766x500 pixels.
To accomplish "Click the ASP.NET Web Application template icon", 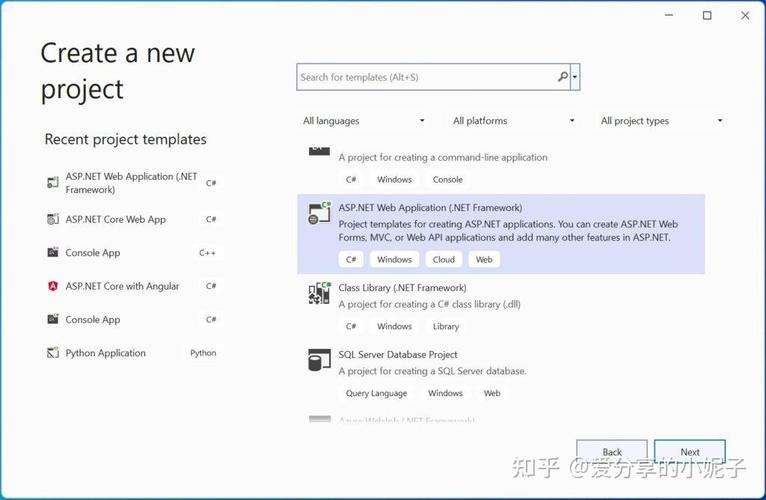I will 319,213.
